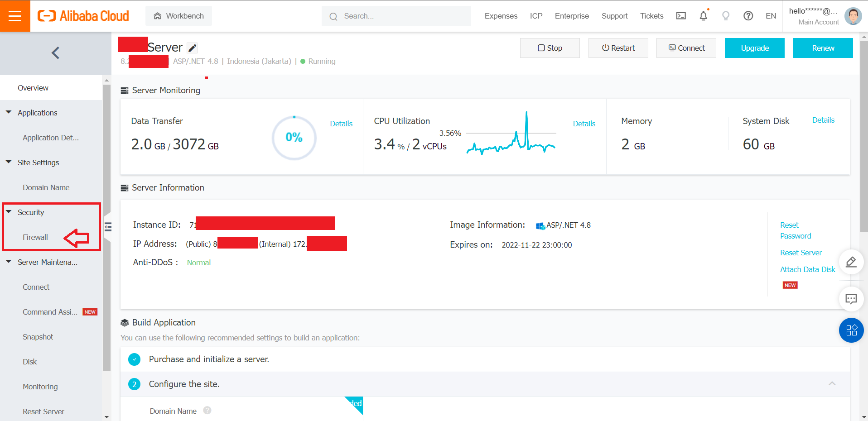Open the blue floating apps grid button

point(851,330)
